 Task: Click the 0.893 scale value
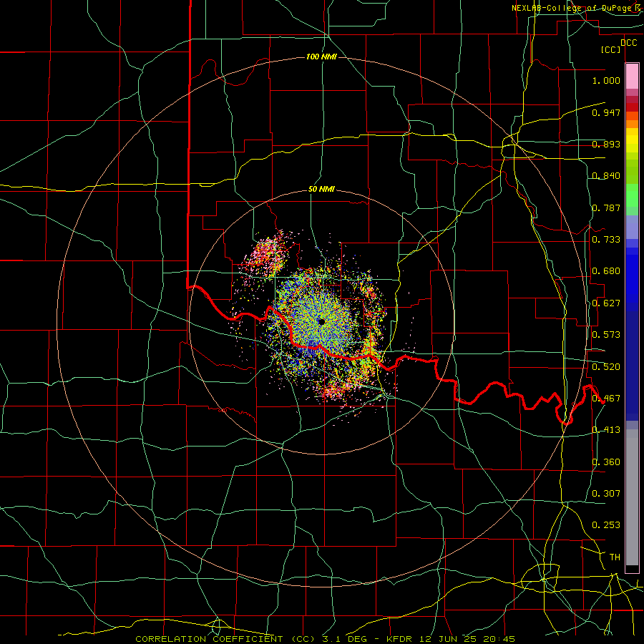(x=606, y=144)
